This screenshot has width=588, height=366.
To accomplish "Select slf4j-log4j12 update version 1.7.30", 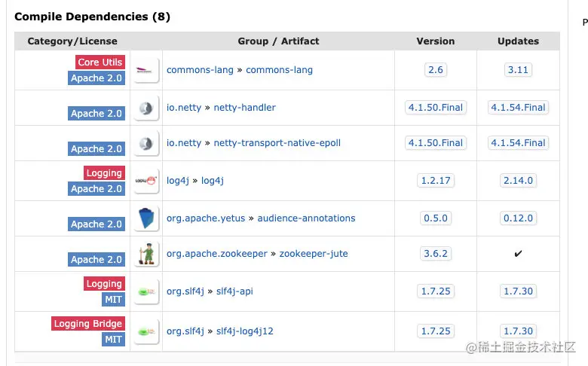I will (x=518, y=331).
